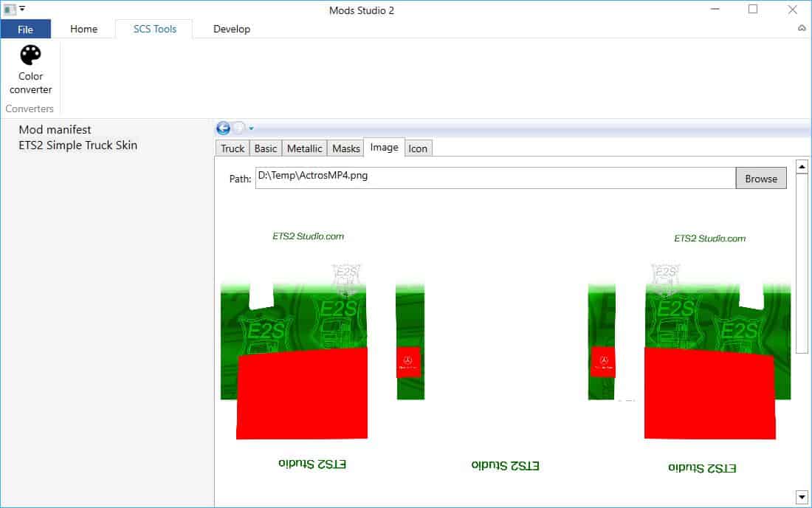This screenshot has width=812, height=508.
Task: Click the app icon in title bar
Action: (x=10, y=10)
